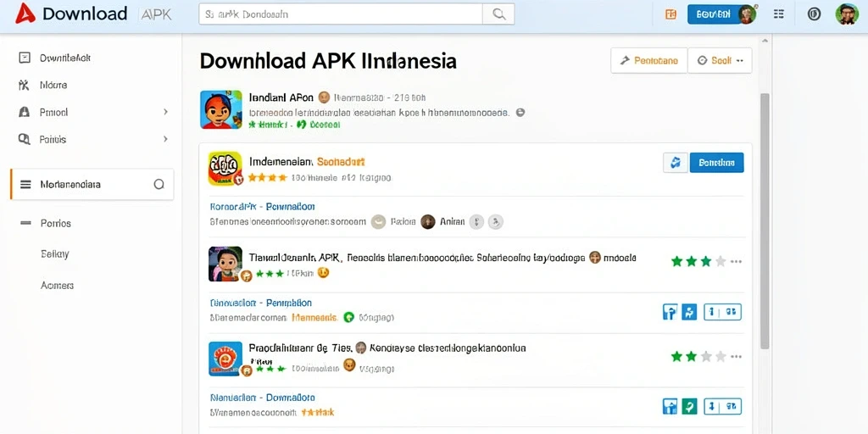This screenshot has width=868, height=434.
Task: Click the green square icon in Nanuerlen row
Action: click(x=689, y=407)
